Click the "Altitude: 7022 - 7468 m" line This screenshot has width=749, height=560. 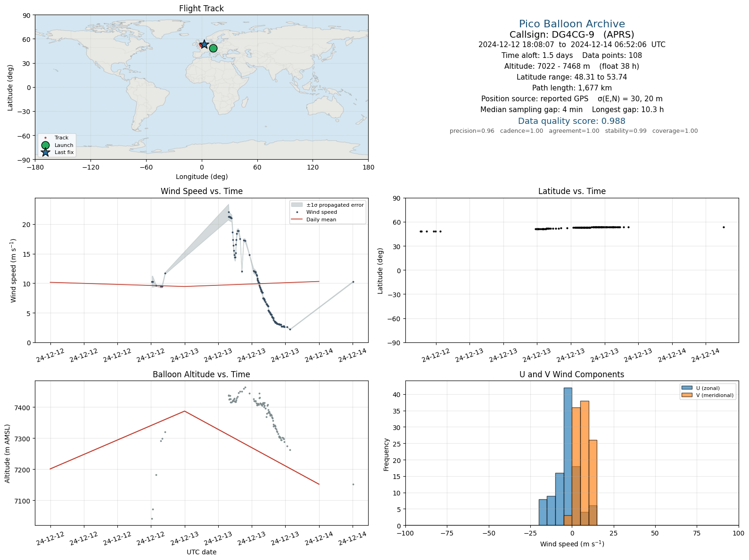coord(572,66)
